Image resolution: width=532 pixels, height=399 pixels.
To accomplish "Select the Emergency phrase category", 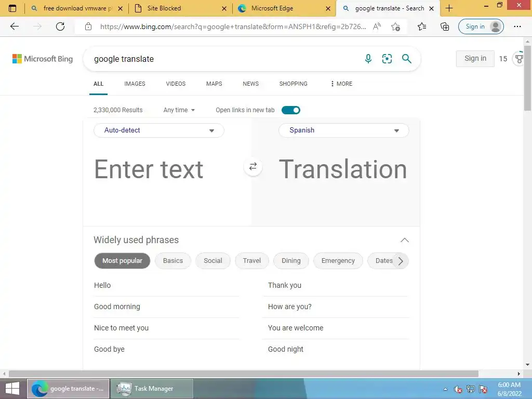I will [338, 261].
